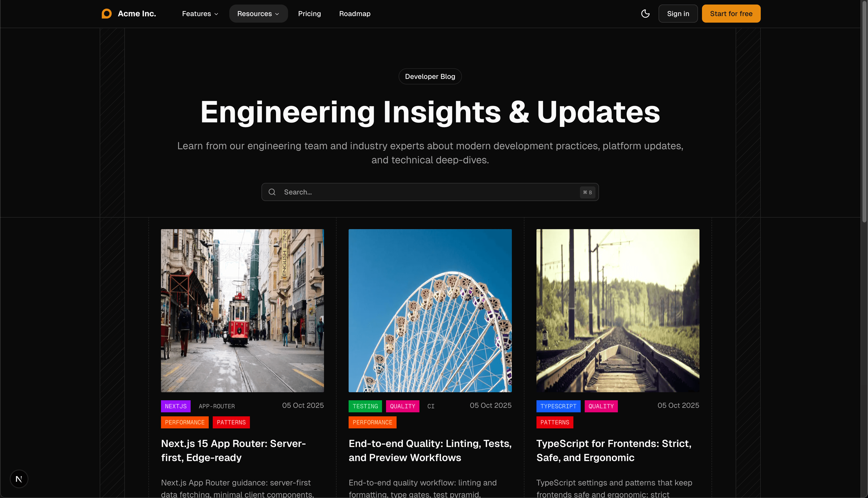Click the search magnifier icon
Image resolution: width=868 pixels, height=498 pixels.
click(x=272, y=192)
